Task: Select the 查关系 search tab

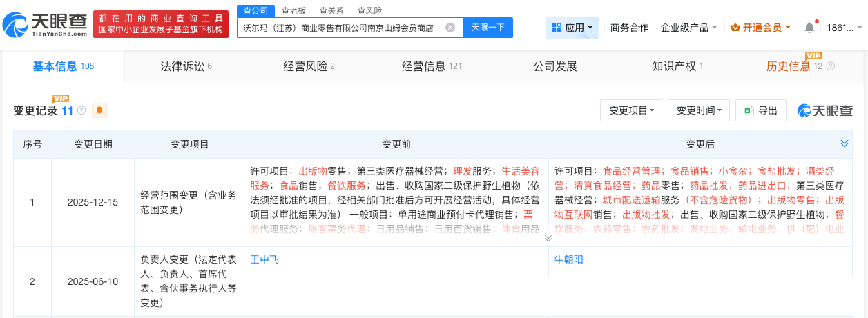Action: coord(331,10)
